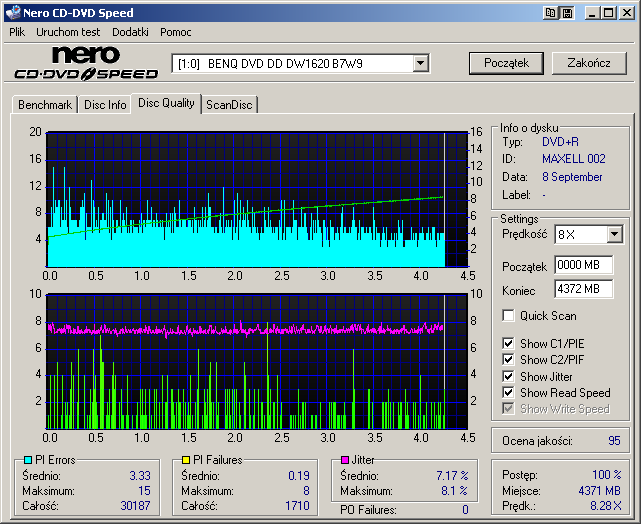Click the yellow PI Failures color swatch
The height and width of the screenshot is (524, 641).
186,460
